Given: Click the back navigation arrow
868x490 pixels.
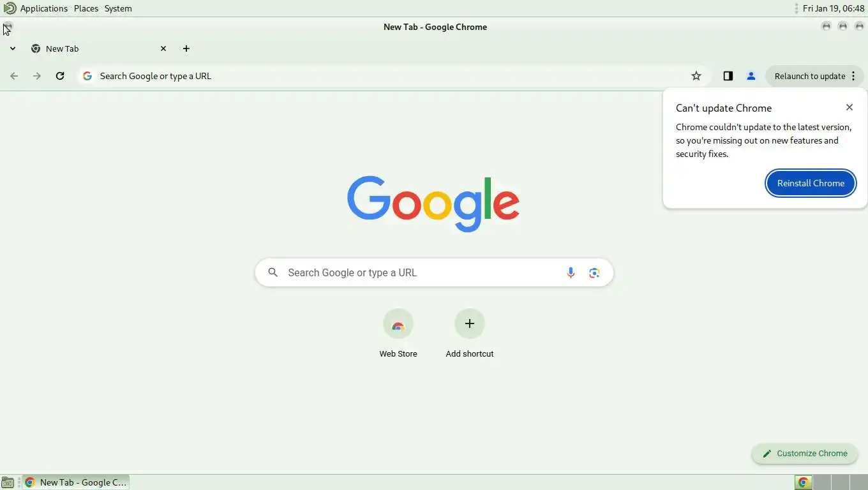Looking at the screenshot, I should 14,76.
